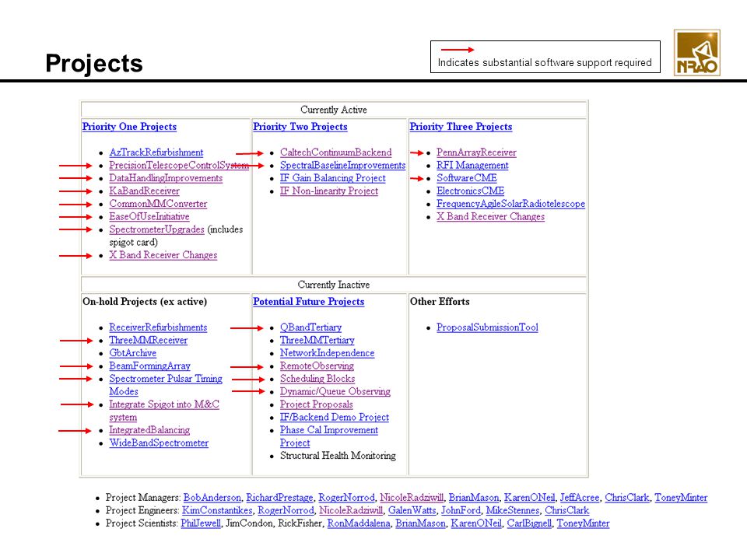Open the JohnFord link

461,511
